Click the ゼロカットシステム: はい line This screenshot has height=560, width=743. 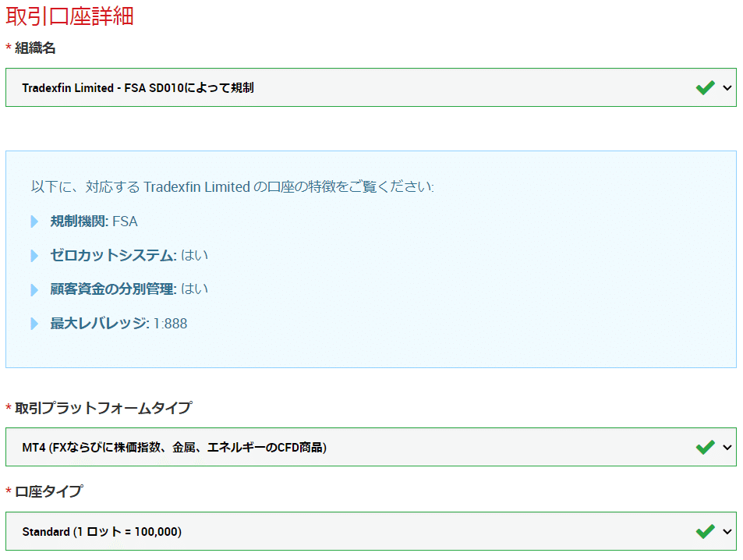pos(129,256)
